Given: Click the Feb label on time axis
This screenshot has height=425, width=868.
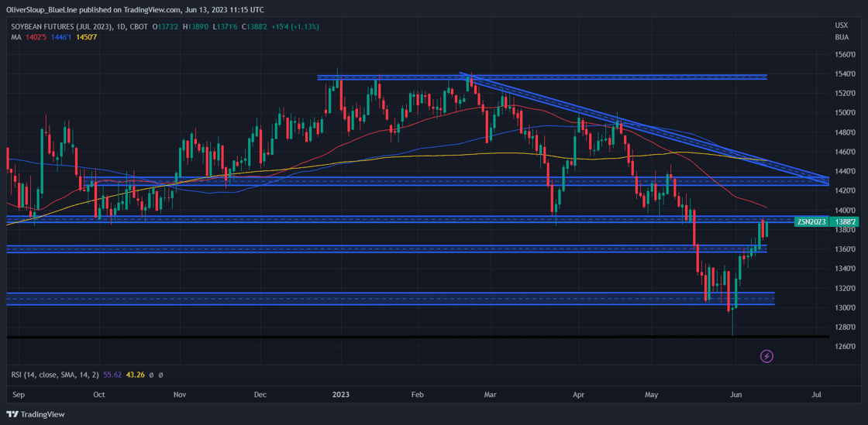Looking at the screenshot, I should (418, 395).
